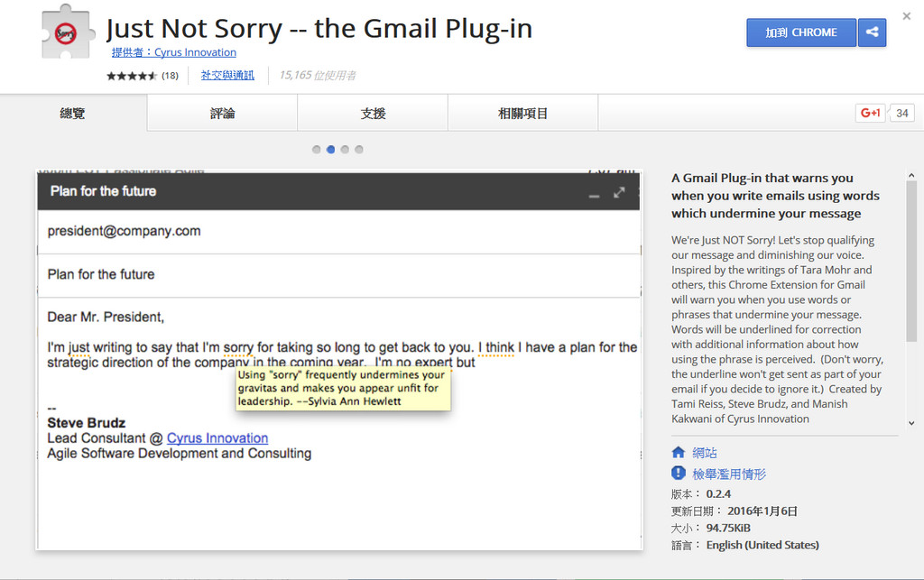Click the report abuse exclamation icon
The image size is (924, 580).
pos(679,474)
